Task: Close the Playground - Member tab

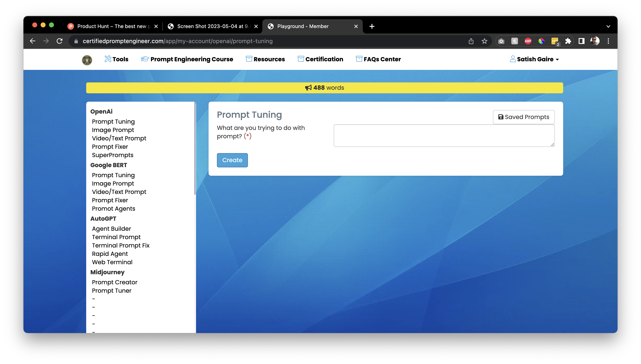Action: [x=356, y=26]
